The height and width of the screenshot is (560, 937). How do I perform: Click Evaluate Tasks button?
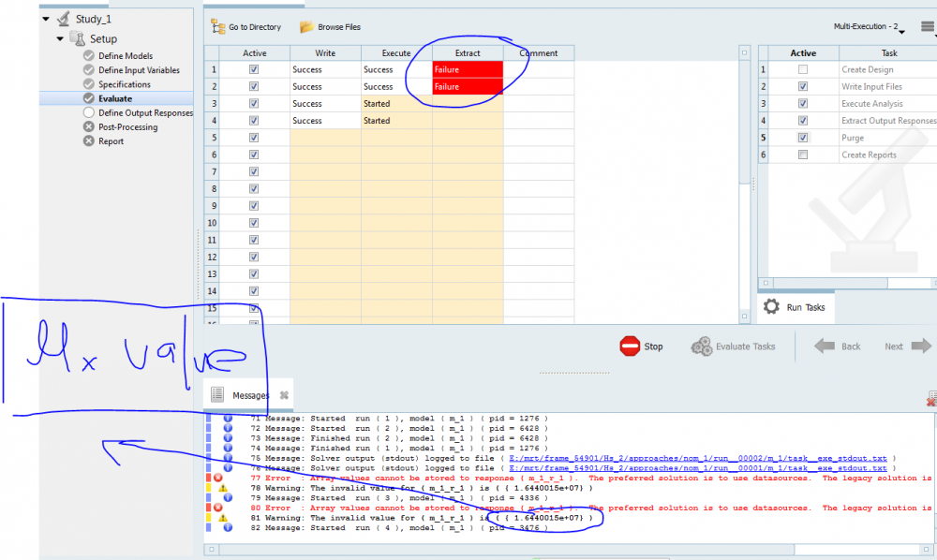pos(734,346)
